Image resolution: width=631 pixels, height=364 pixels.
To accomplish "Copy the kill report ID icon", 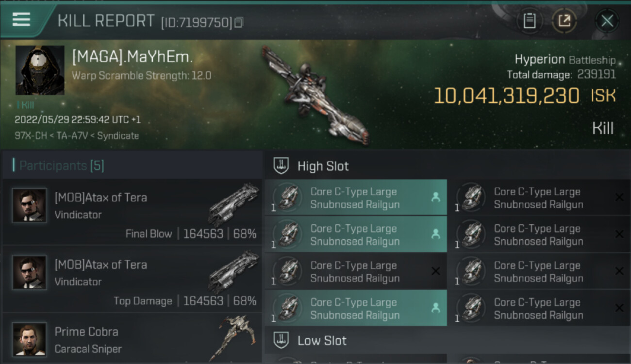I will (238, 22).
